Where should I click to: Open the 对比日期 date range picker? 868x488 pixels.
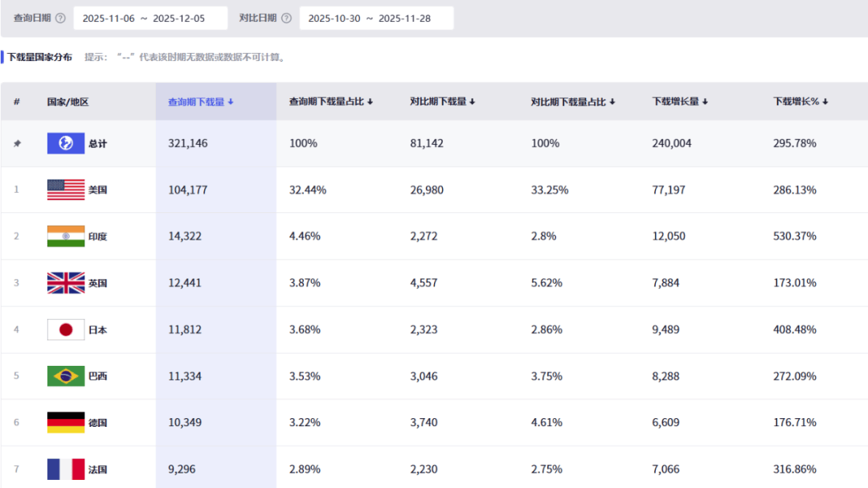(376, 18)
